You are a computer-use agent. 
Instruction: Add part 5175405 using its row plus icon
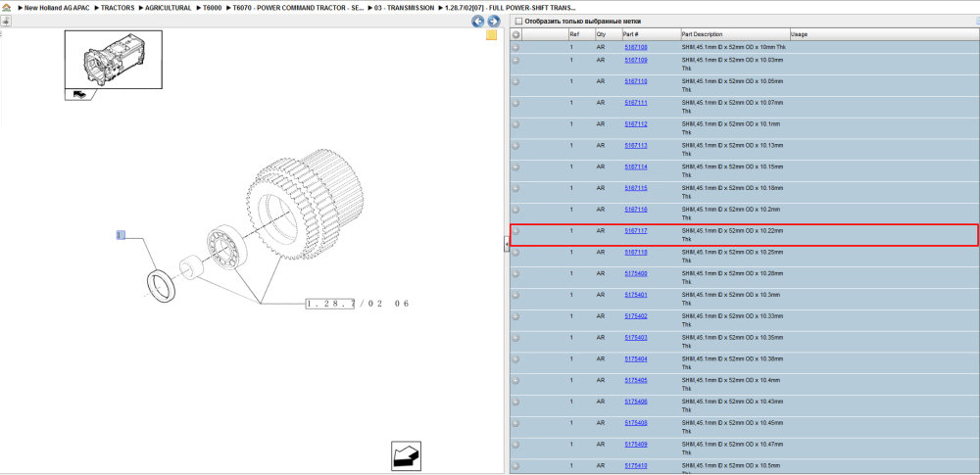[x=515, y=381]
